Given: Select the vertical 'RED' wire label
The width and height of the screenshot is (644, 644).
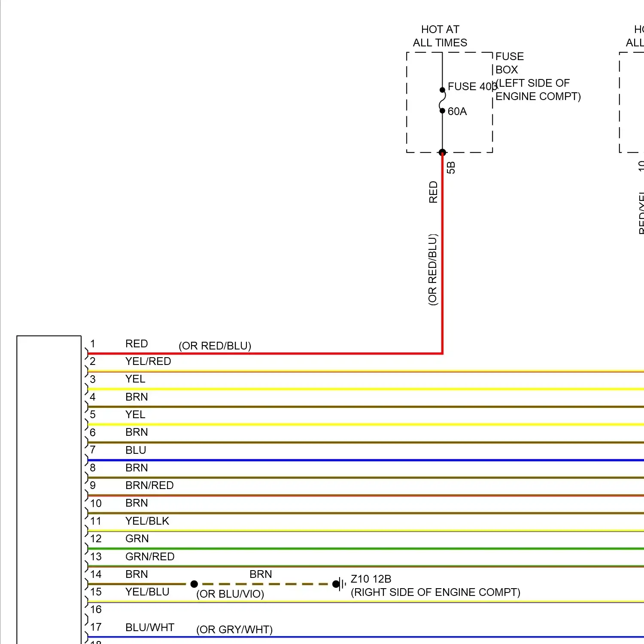Looking at the screenshot, I should click(x=433, y=192).
